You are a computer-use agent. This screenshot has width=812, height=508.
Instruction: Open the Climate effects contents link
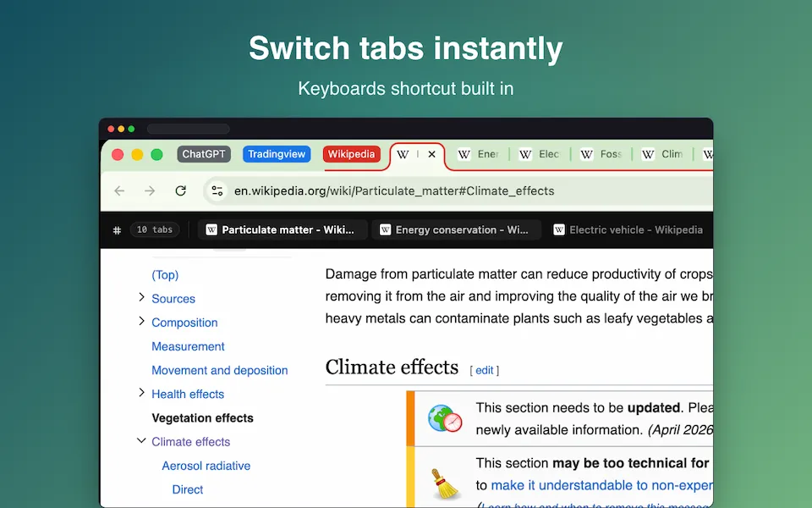pyautogui.click(x=190, y=442)
